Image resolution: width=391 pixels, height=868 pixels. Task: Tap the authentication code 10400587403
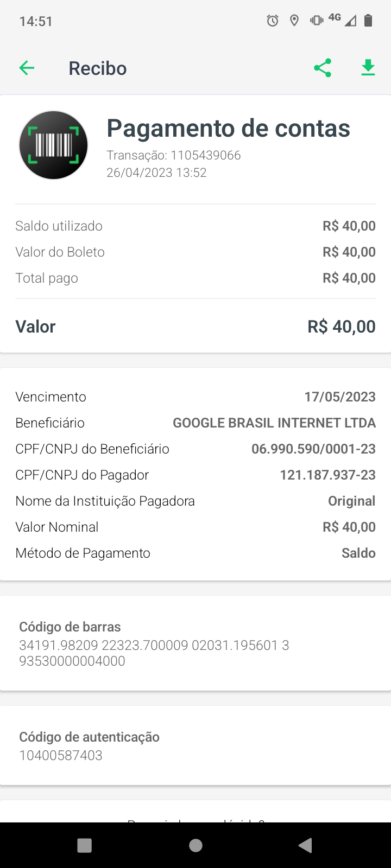point(61,755)
